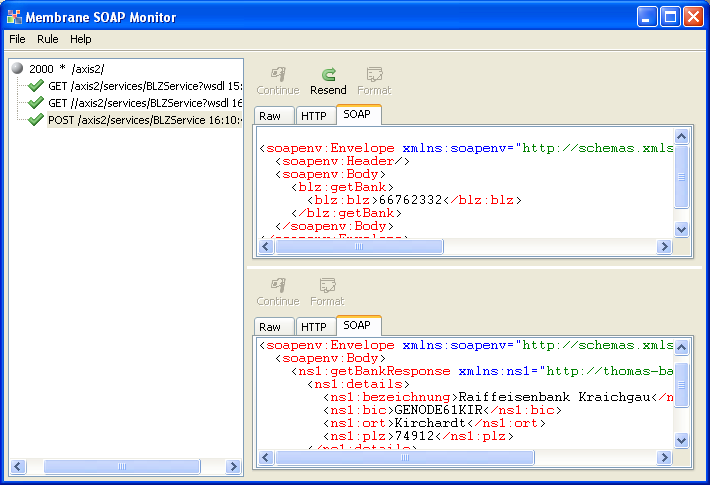Click the response soapenv:Body opening tag

click(331, 358)
